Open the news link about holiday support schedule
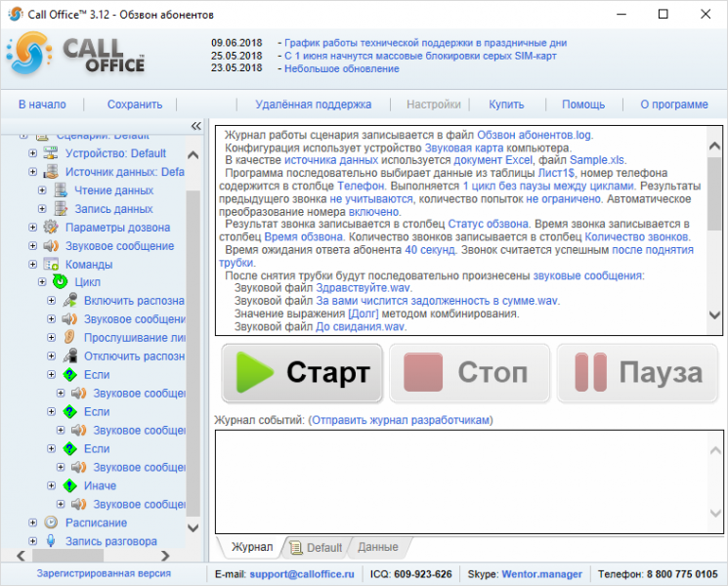 426,43
